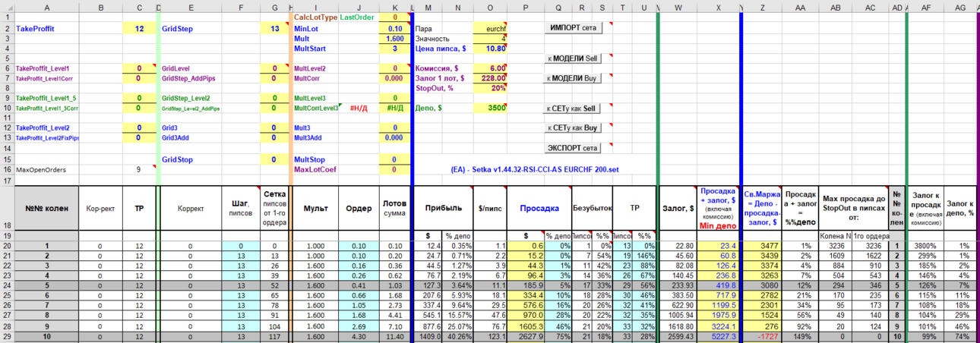Click the LastOrder green label

356,17
